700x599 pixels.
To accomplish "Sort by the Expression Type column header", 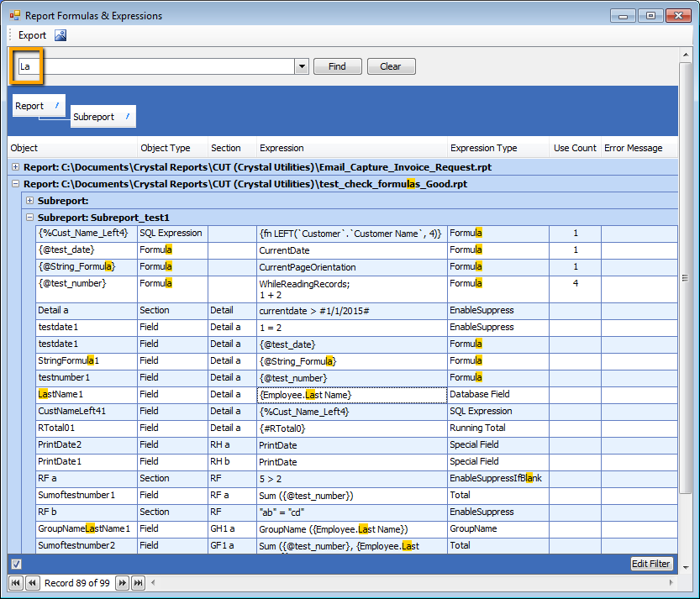I will pyautogui.click(x=497, y=148).
